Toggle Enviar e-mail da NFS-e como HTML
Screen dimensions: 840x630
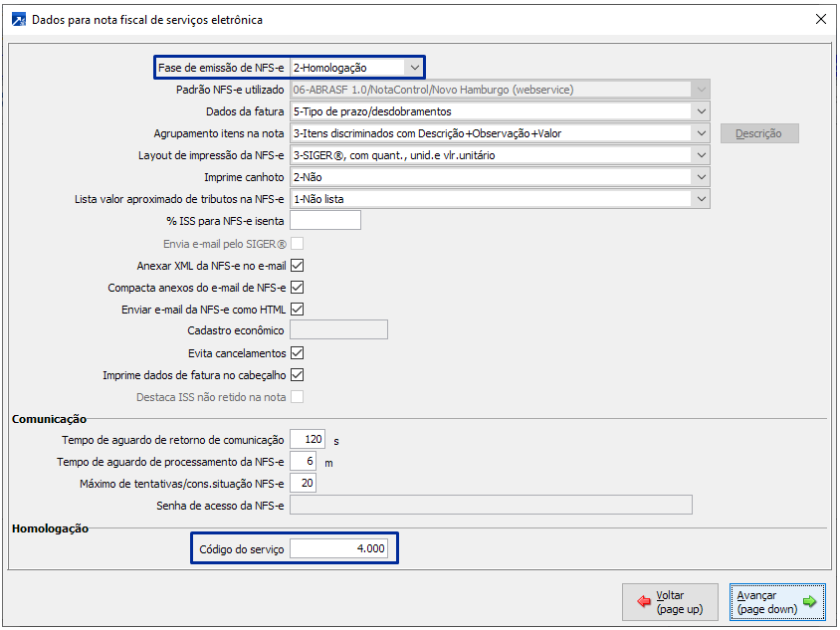coord(297,310)
